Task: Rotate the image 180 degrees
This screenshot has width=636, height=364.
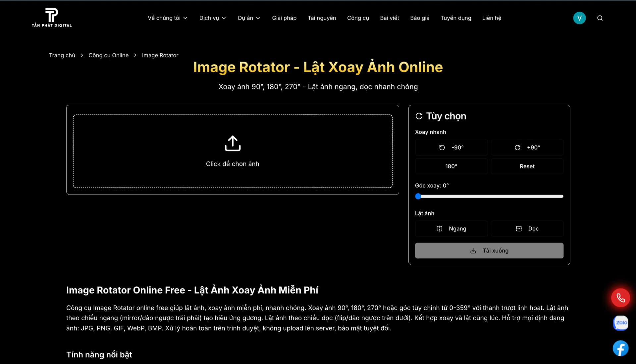Action: click(x=451, y=166)
